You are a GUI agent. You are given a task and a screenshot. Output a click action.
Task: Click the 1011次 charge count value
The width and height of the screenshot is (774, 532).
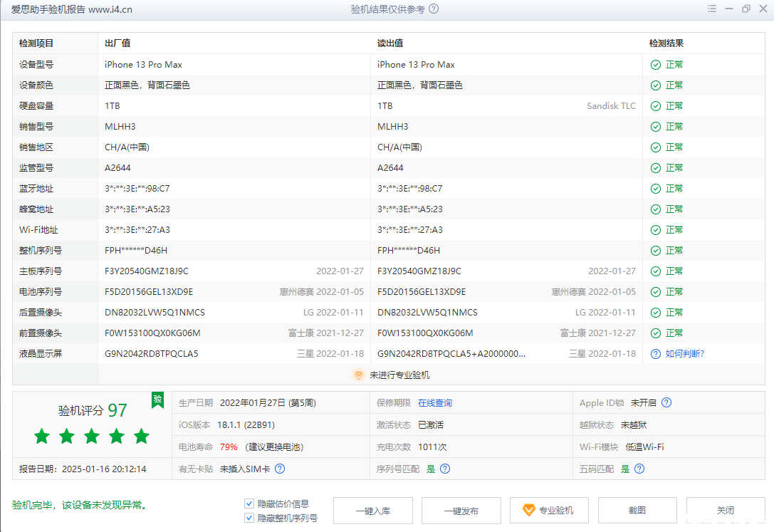[x=432, y=447]
